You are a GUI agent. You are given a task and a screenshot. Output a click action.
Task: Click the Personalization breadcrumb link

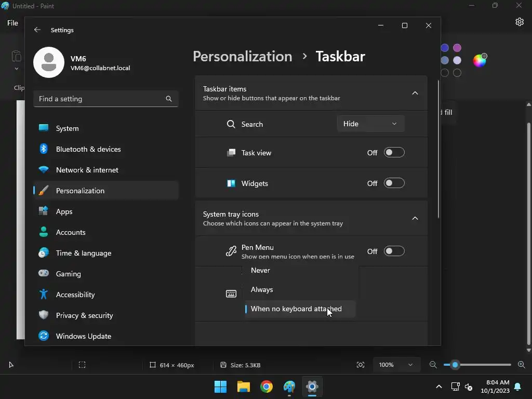click(x=242, y=56)
